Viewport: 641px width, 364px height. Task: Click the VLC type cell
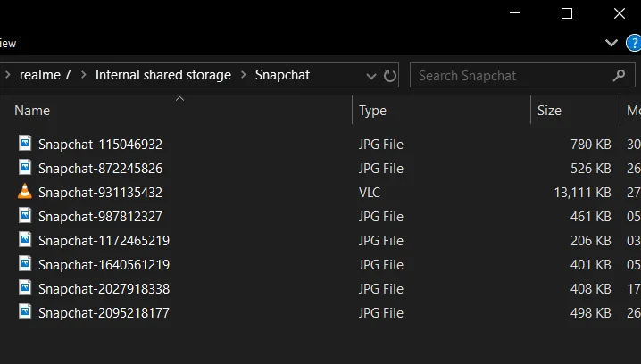point(369,193)
